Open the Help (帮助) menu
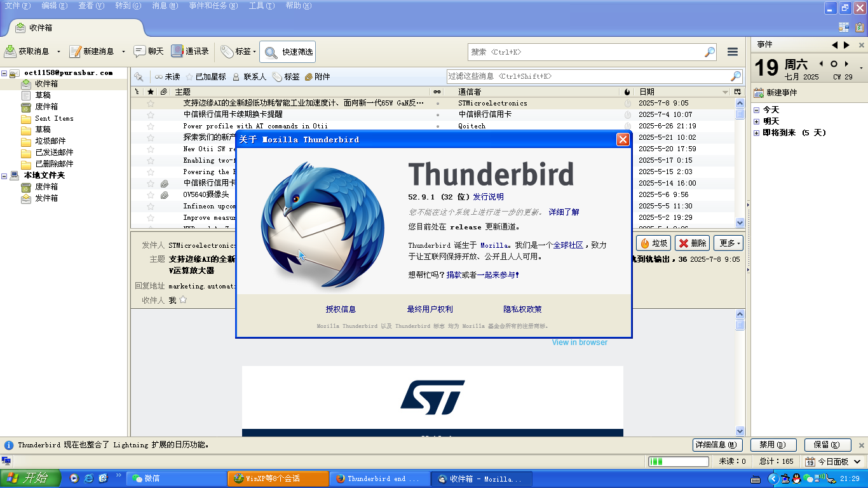The height and width of the screenshot is (488, 868). click(x=299, y=6)
